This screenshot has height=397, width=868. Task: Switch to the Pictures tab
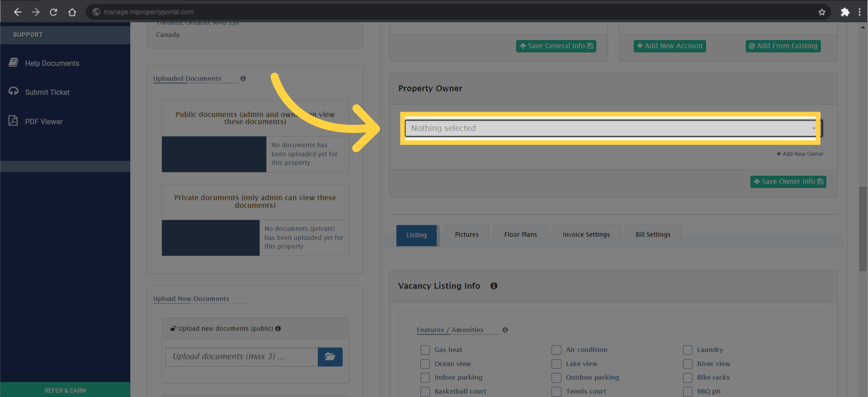tap(467, 235)
